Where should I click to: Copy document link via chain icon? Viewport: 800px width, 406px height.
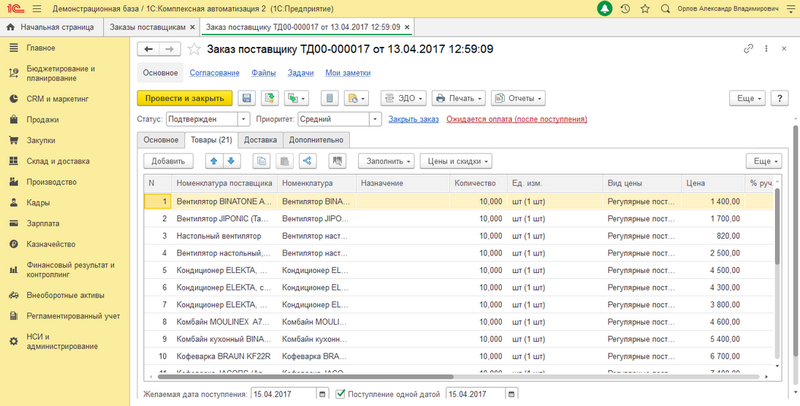click(x=748, y=49)
